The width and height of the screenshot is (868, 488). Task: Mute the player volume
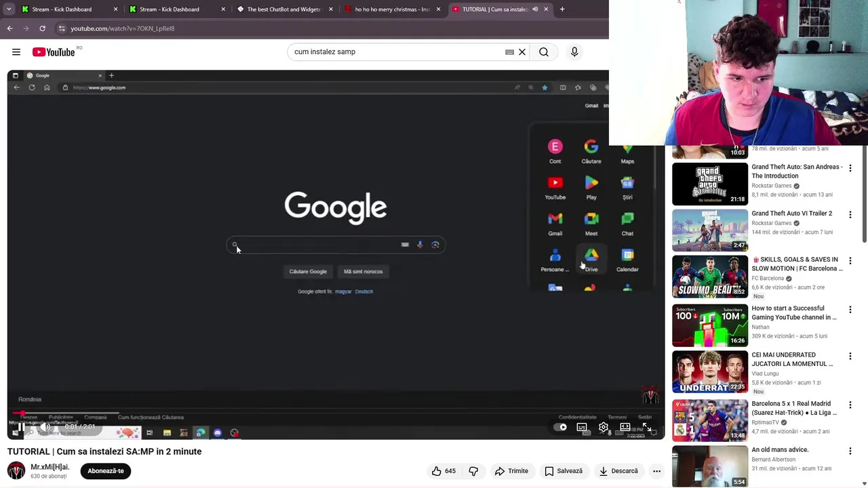pos(45,427)
